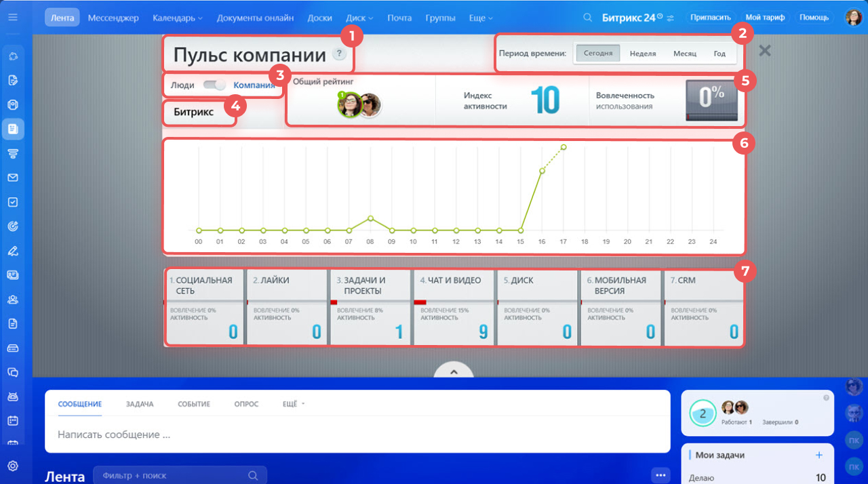Image resolution: width=868 pixels, height=484 pixels.
Task: Click question mark in working-time widget
Action: click(826, 398)
